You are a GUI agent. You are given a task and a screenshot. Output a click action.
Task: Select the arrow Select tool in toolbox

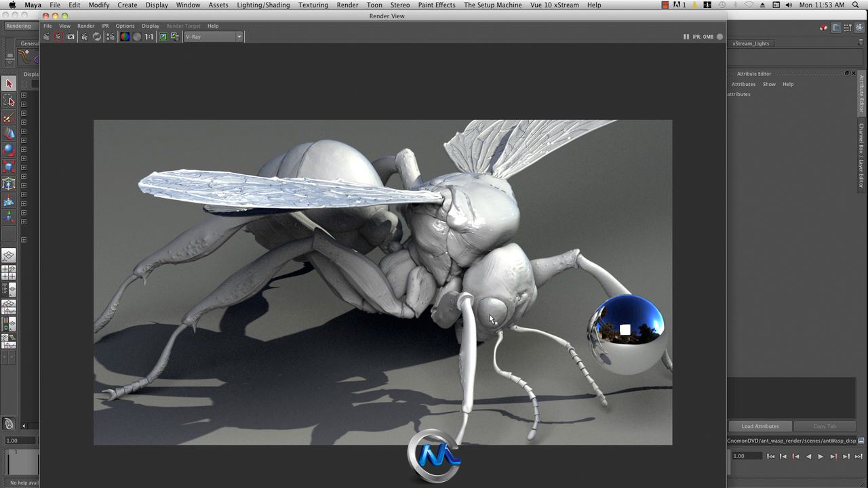(9, 83)
